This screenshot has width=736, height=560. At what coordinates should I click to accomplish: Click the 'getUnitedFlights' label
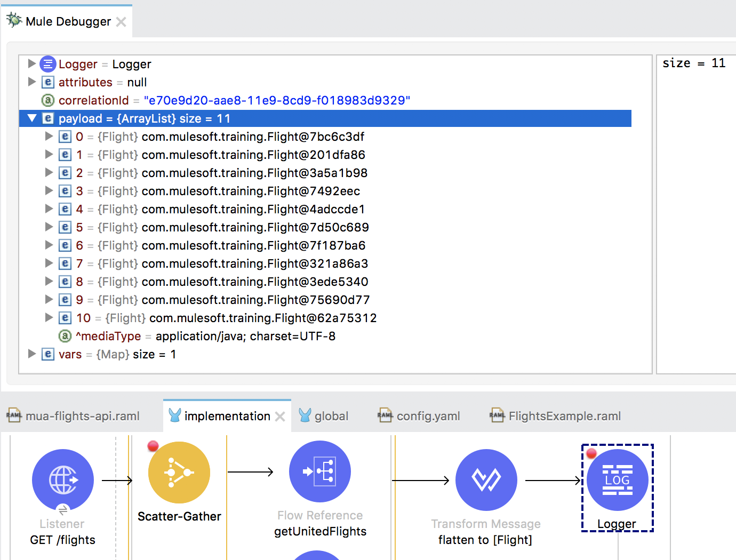click(x=320, y=531)
